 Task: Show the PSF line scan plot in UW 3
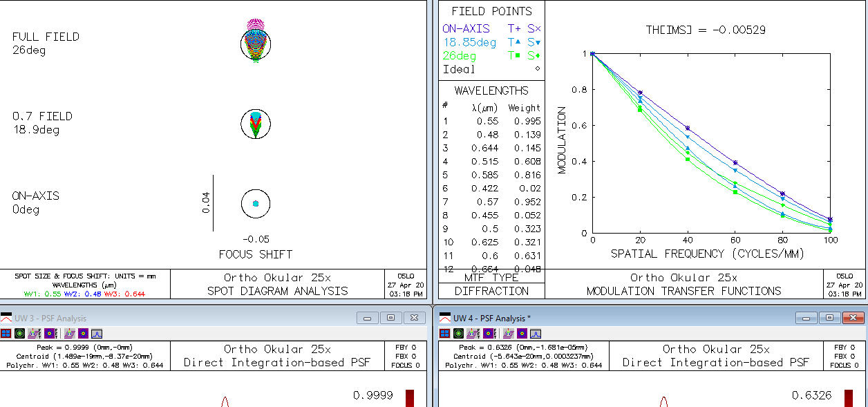tap(97, 333)
